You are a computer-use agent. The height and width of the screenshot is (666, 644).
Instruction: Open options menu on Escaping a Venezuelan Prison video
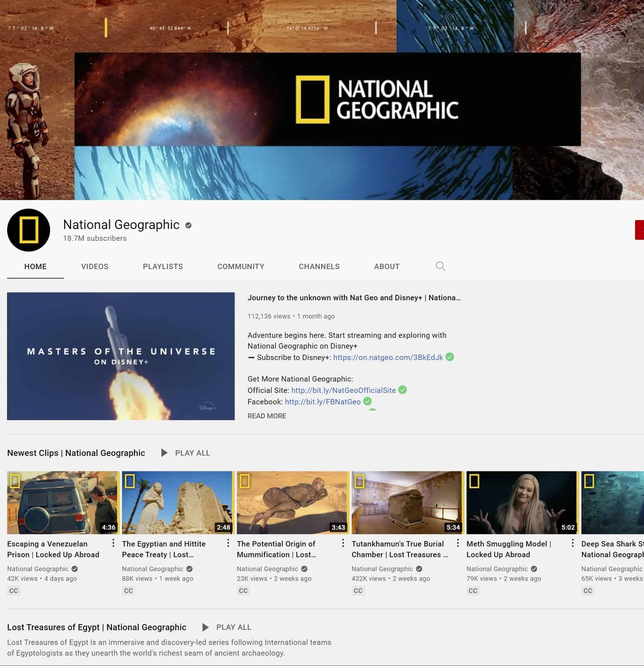pos(114,543)
